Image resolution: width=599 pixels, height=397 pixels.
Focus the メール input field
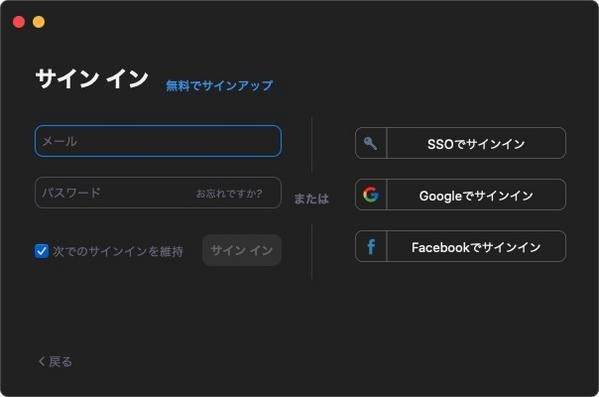pos(158,141)
